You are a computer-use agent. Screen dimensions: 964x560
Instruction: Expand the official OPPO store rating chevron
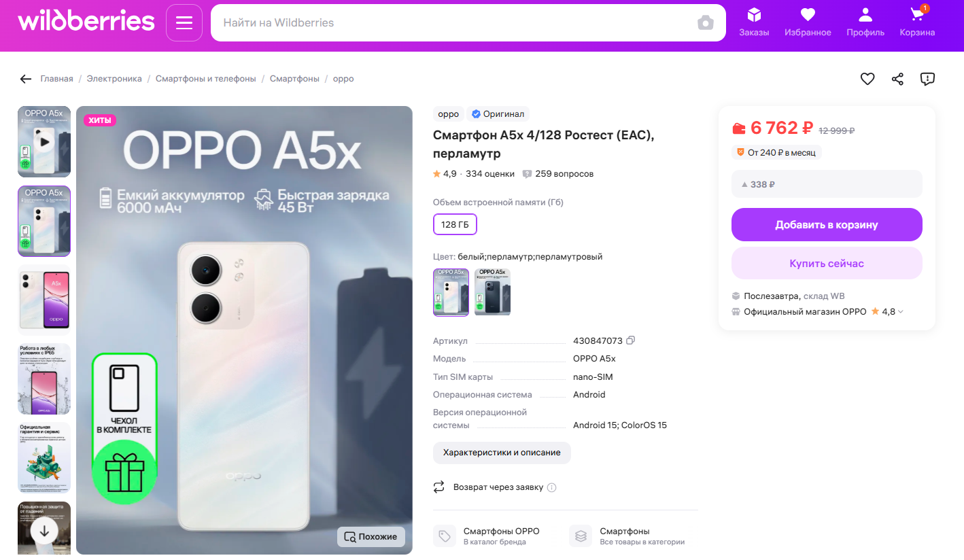point(901,312)
